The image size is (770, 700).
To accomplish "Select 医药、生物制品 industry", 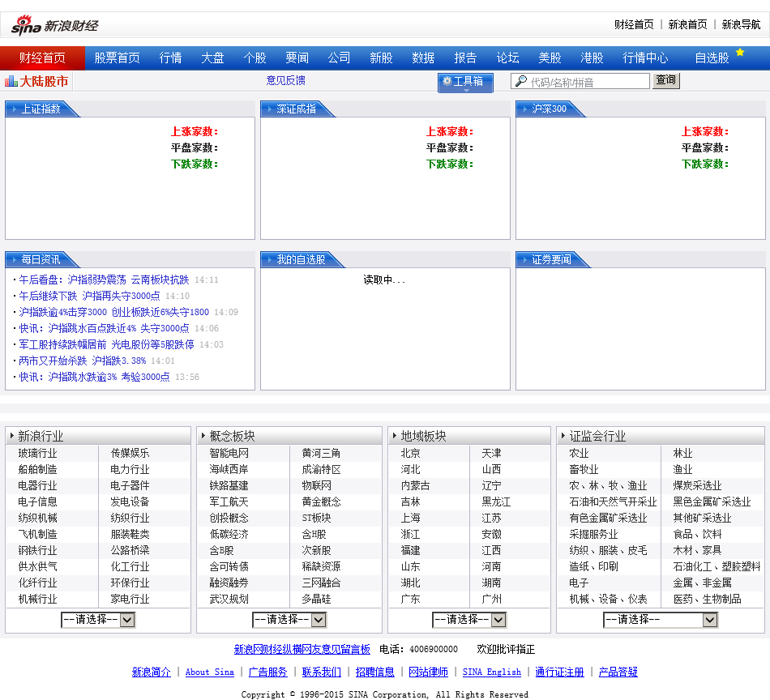I will (x=707, y=599).
